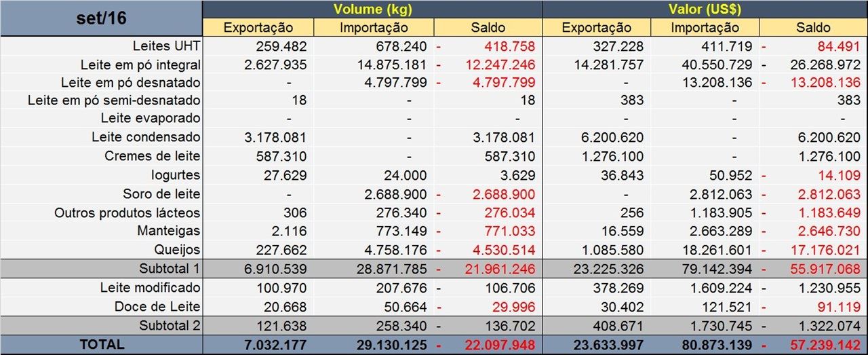Viewport: 868px width, 355px height.
Task: Click the "set/16" header cell
Action: pos(101,18)
